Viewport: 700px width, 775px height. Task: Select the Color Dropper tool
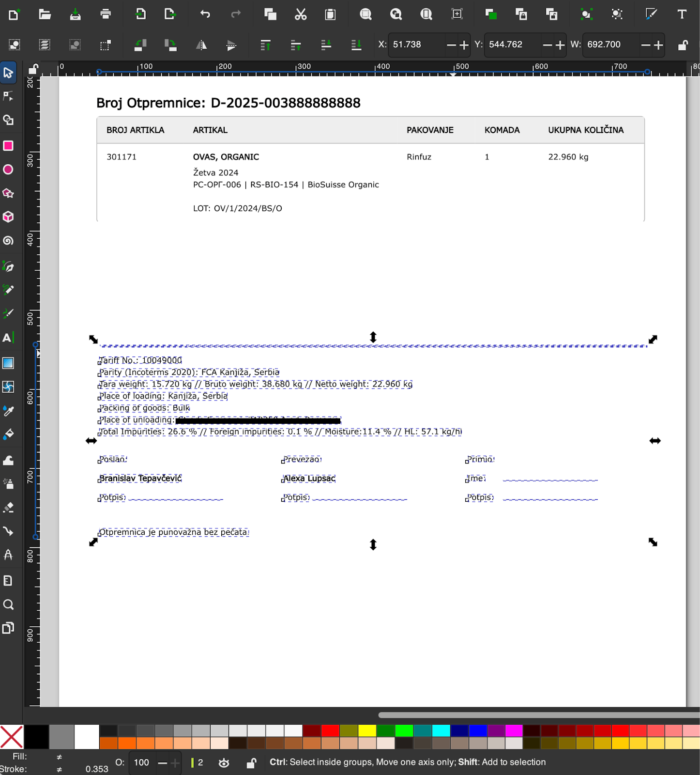8,411
